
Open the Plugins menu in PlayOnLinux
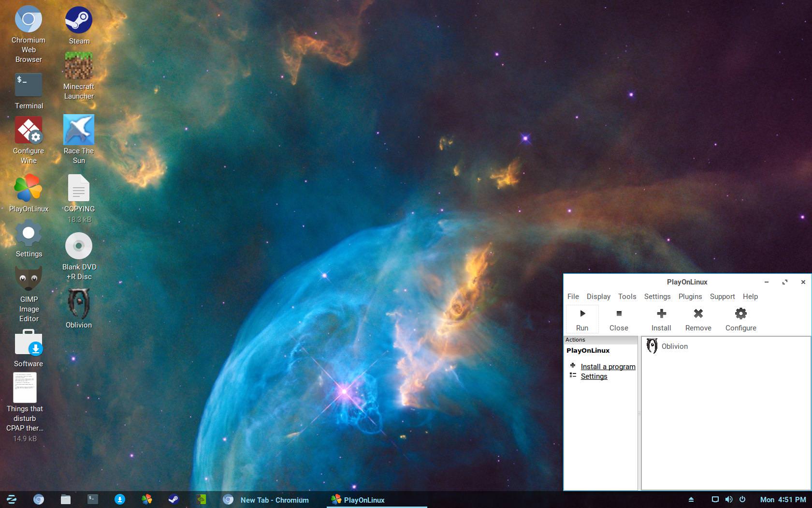690,297
